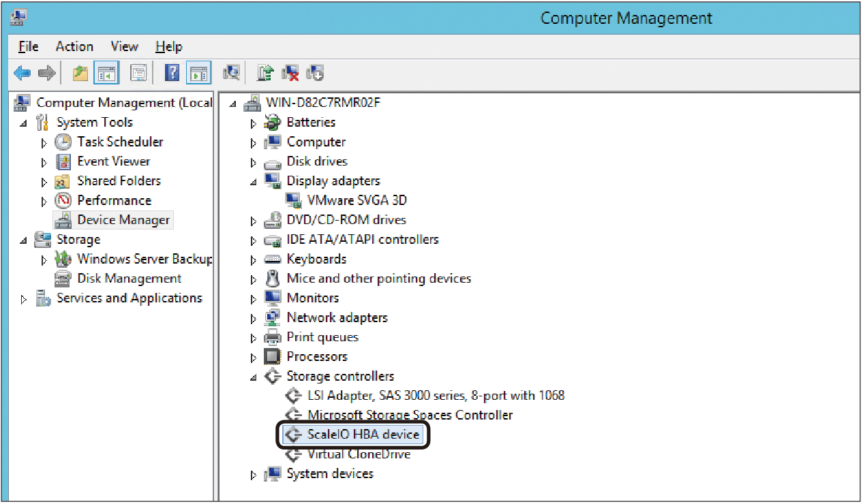Click Scan for hardware changes icon

click(232, 72)
